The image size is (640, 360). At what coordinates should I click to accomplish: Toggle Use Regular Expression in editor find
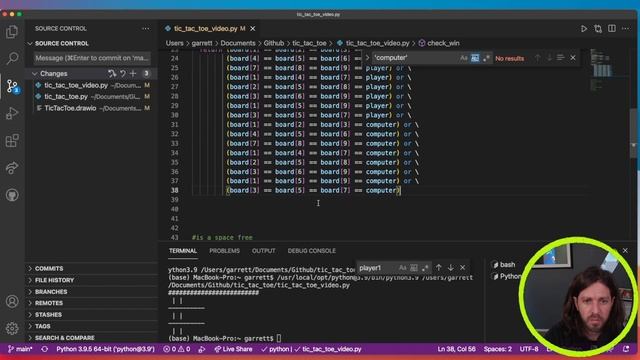(x=486, y=58)
